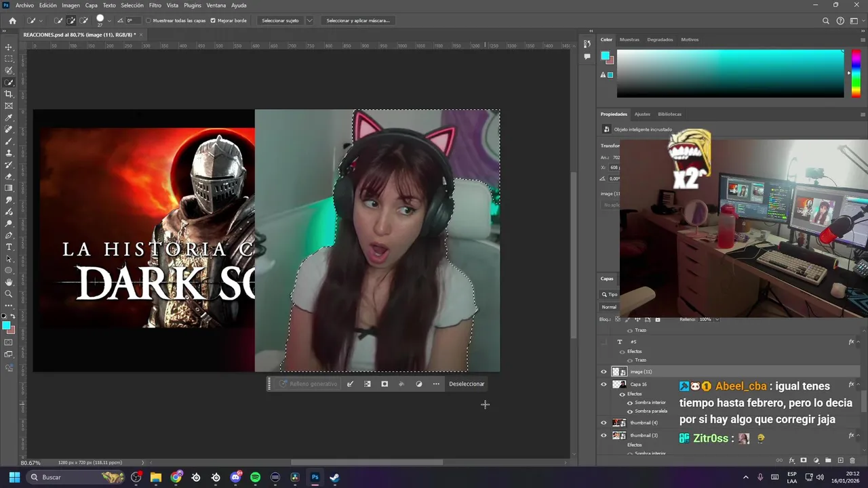Collapse effects of the Capa 16 layer

coord(859,384)
